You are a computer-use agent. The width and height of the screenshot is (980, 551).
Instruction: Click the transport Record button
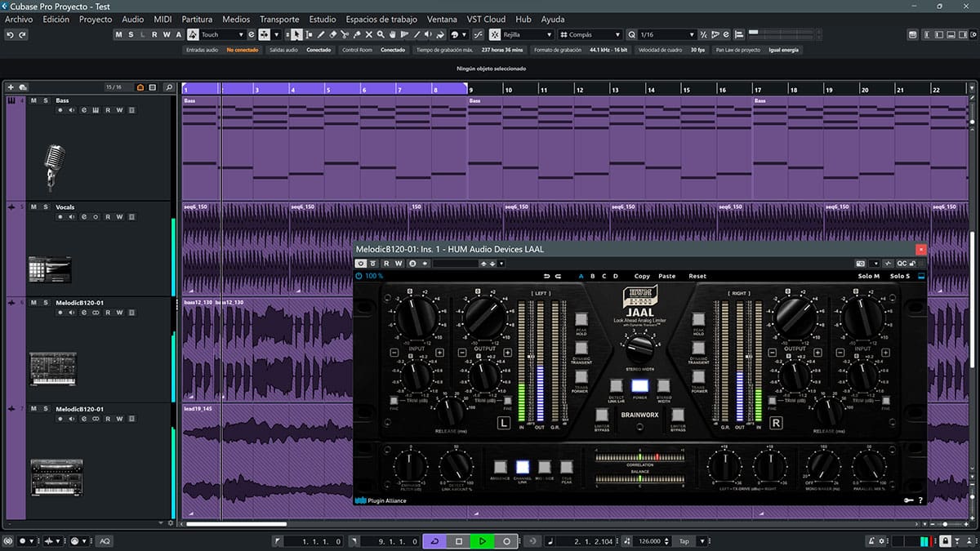[506, 541]
